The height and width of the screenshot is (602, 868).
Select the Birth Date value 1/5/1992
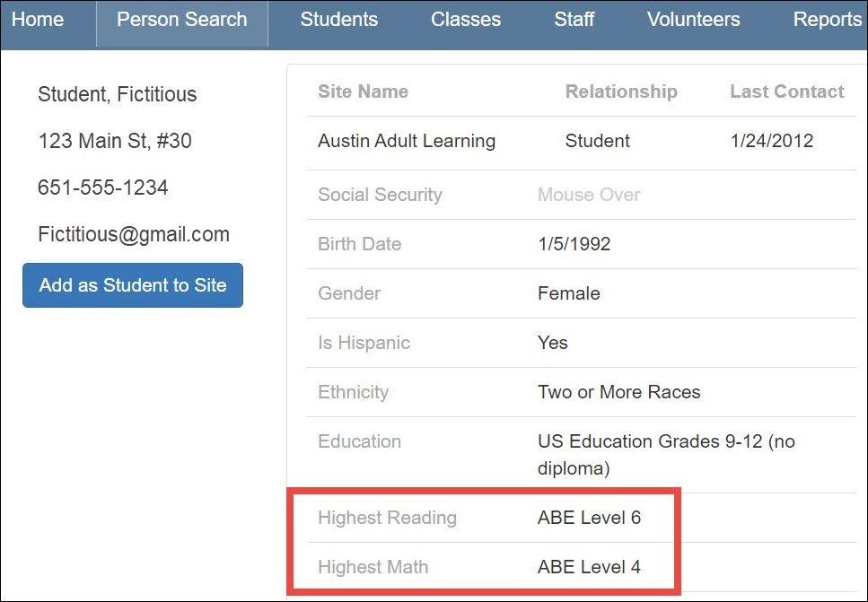pyautogui.click(x=573, y=244)
